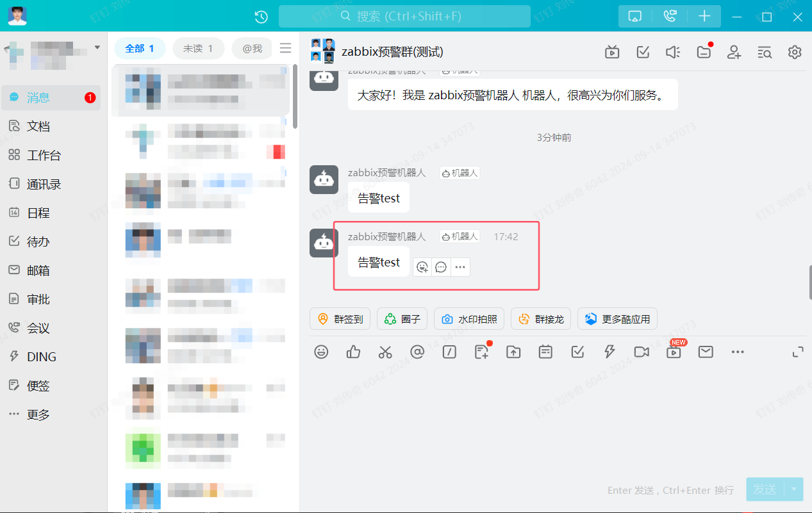
Task: Start a call with the phone icon
Action: click(670, 16)
